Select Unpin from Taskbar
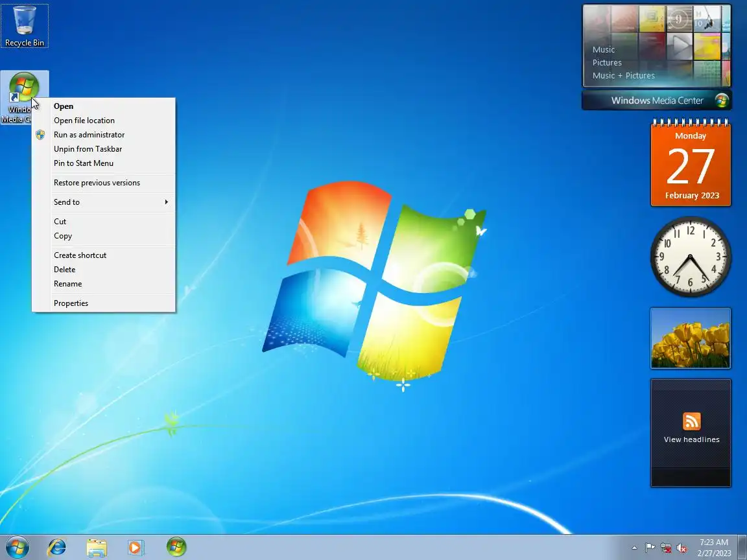 (x=104, y=149)
